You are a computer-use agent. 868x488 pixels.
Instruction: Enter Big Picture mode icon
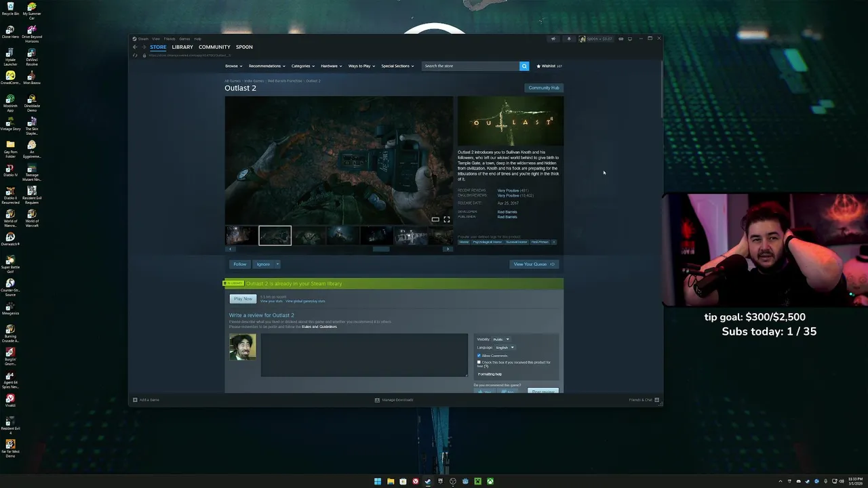(x=630, y=39)
